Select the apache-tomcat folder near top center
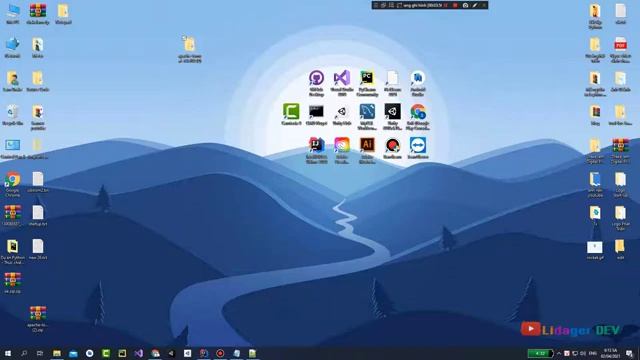The width and height of the screenshot is (640, 360). [x=190, y=49]
